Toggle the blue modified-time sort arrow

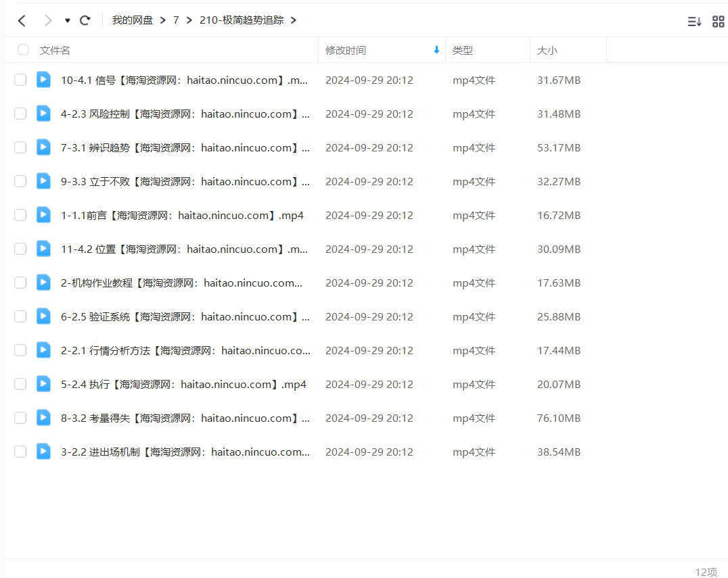(x=436, y=49)
